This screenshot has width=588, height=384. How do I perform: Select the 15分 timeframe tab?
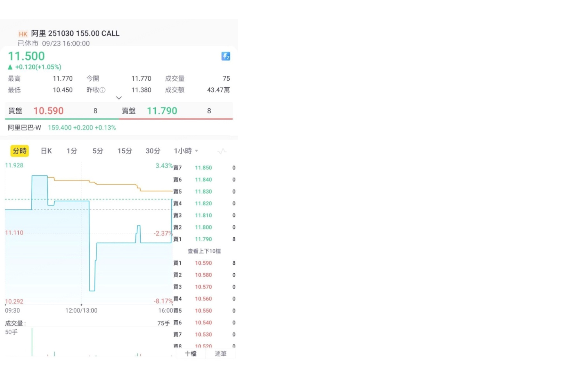coord(125,151)
